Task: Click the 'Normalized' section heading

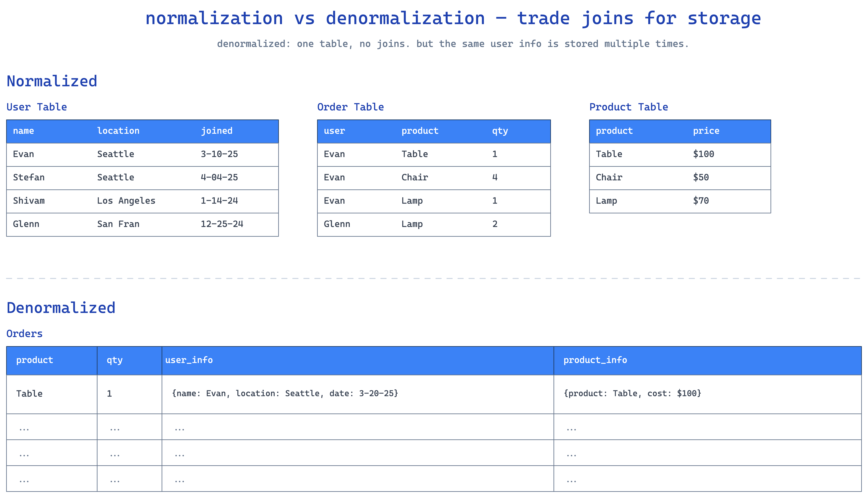Action: pos(52,81)
